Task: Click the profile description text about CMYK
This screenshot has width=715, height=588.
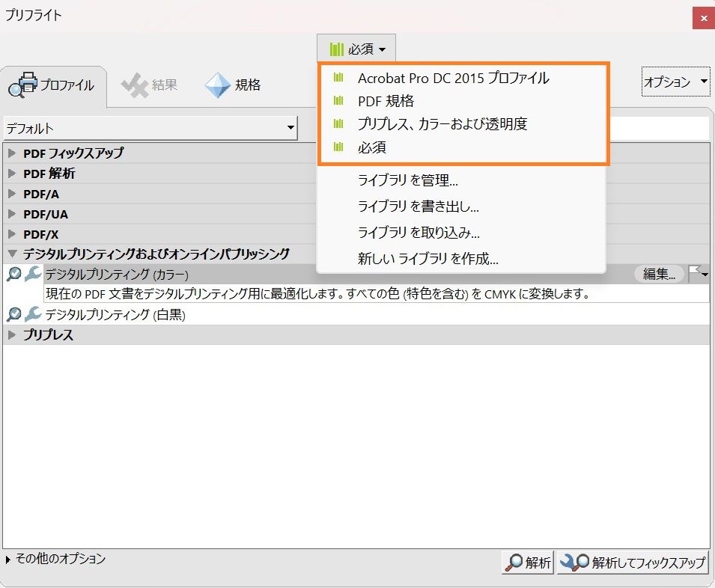Action: click(317, 294)
